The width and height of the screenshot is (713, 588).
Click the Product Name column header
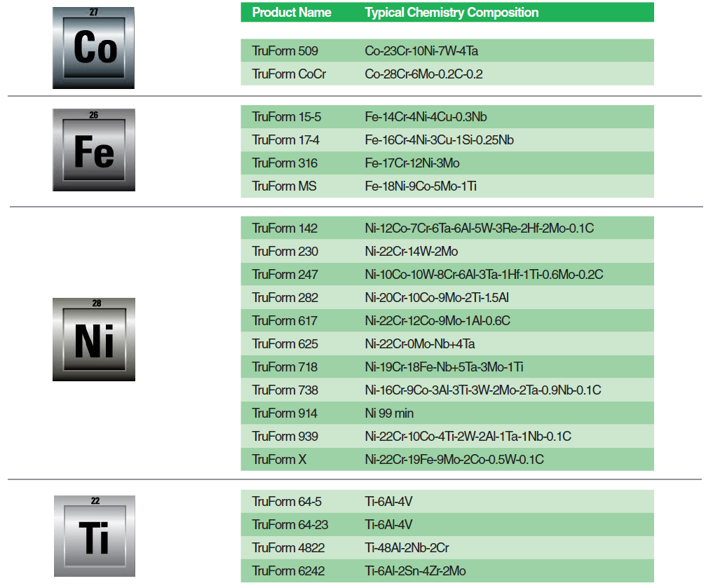[292, 13]
